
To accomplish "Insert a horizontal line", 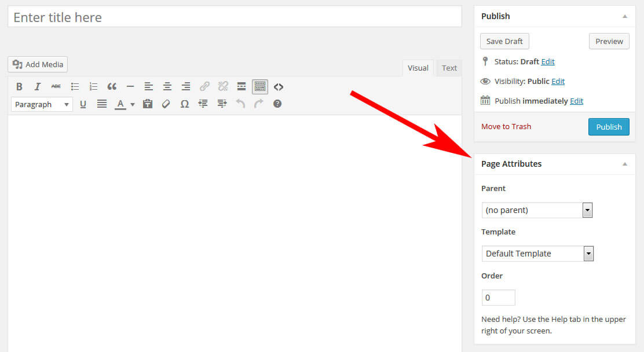I will (130, 86).
